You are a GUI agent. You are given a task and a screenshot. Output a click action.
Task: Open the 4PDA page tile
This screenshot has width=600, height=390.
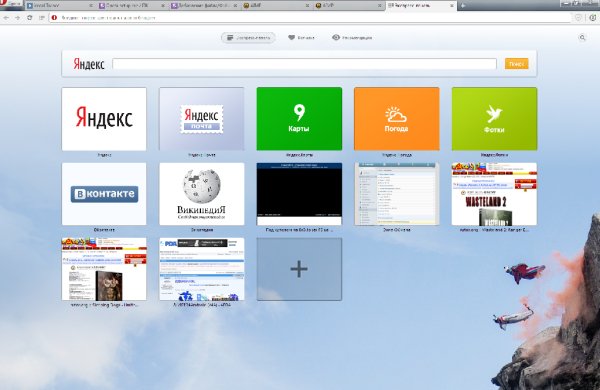202,269
